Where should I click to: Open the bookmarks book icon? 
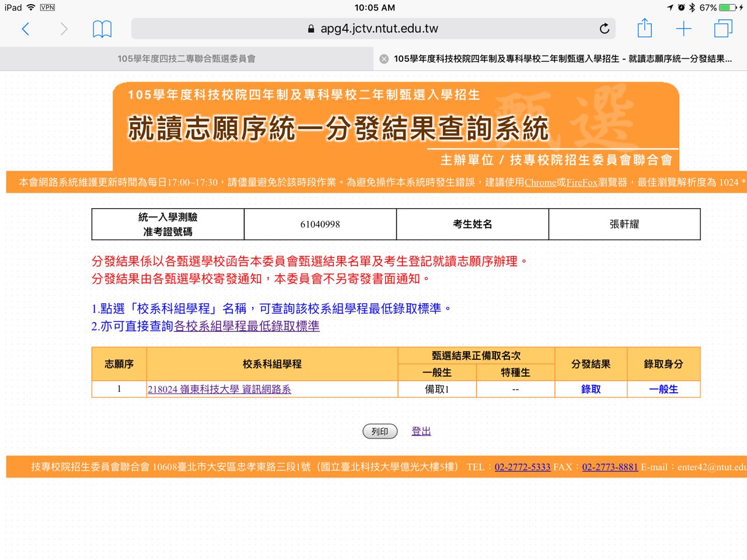coord(102,29)
